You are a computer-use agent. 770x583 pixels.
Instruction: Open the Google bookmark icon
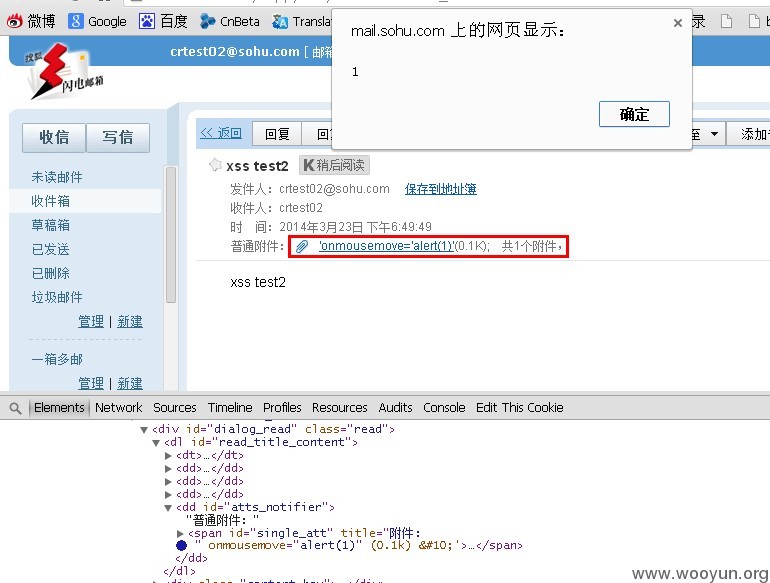[75, 21]
